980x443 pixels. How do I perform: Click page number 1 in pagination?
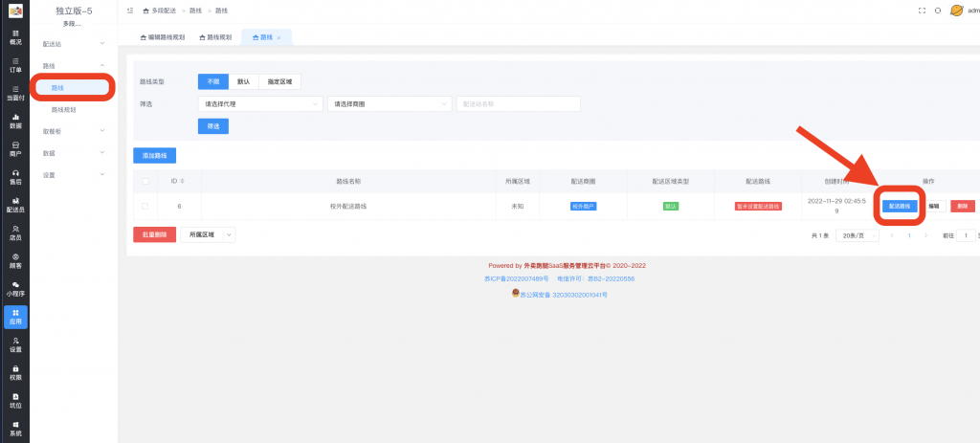coord(909,235)
